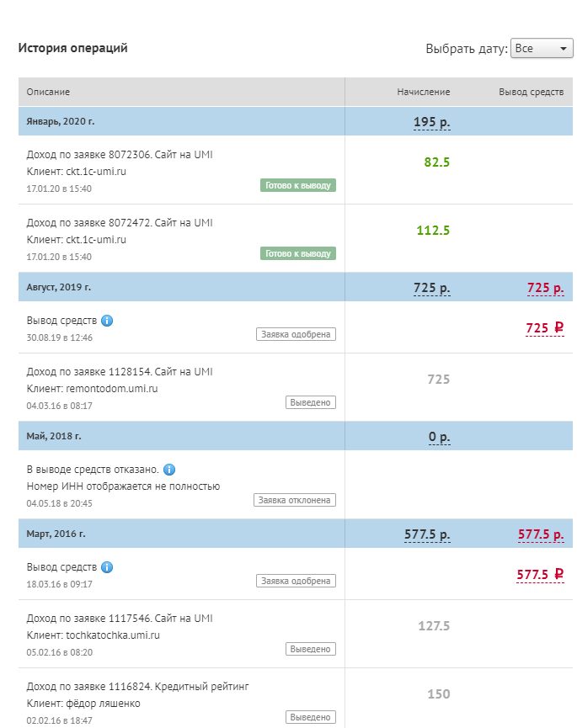Click Заявка одобрена badge for 30.08.19 withdrawal
This screenshot has width=577, height=728.
click(296, 334)
